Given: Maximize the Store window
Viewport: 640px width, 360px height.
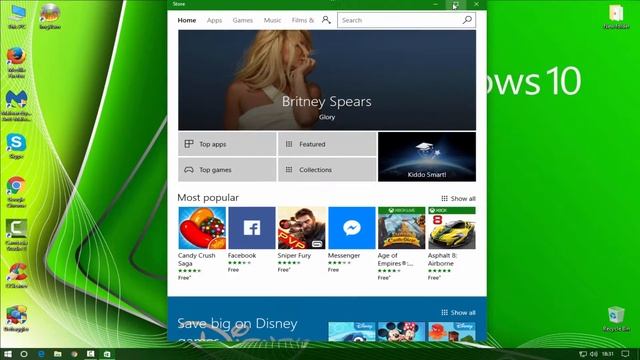Looking at the screenshot, I should (x=456, y=4).
